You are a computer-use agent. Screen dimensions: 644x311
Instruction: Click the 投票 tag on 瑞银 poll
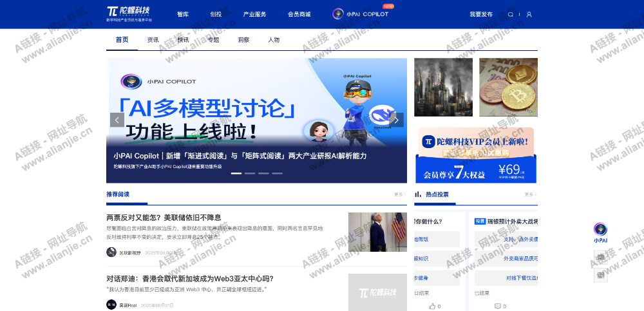coord(480,221)
